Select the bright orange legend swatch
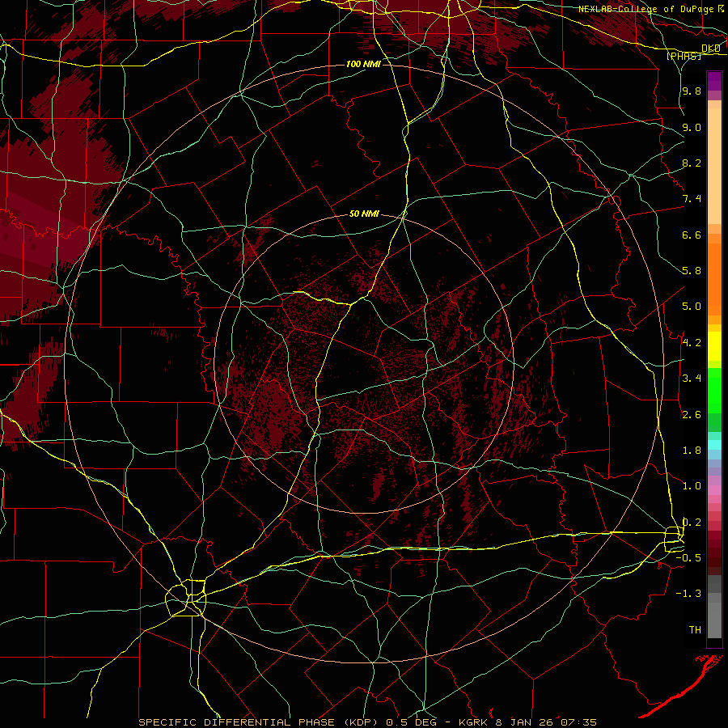Viewport: 728px width, 728px height. click(714, 280)
